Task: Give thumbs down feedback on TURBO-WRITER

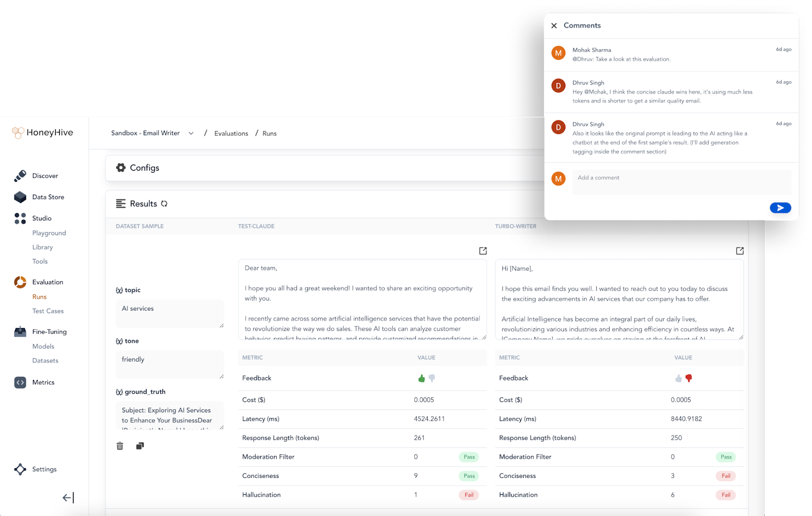Action: click(x=689, y=378)
